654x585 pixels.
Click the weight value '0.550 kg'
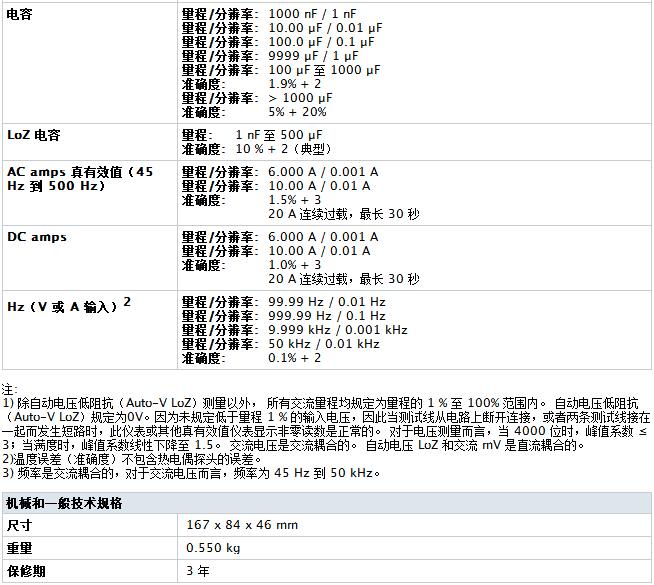(x=213, y=548)
